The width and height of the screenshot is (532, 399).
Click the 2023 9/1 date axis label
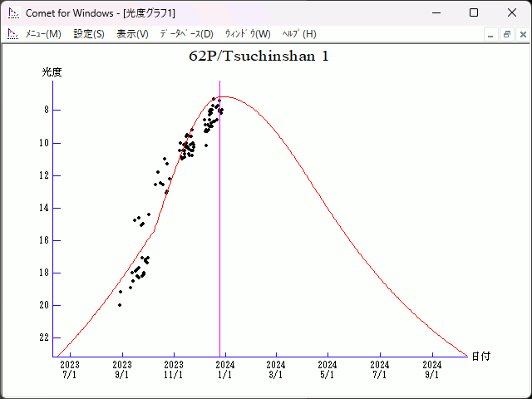click(121, 369)
